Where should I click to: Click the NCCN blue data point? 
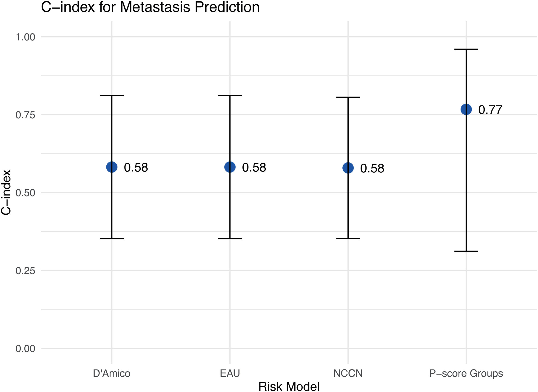tap(348, 168)
